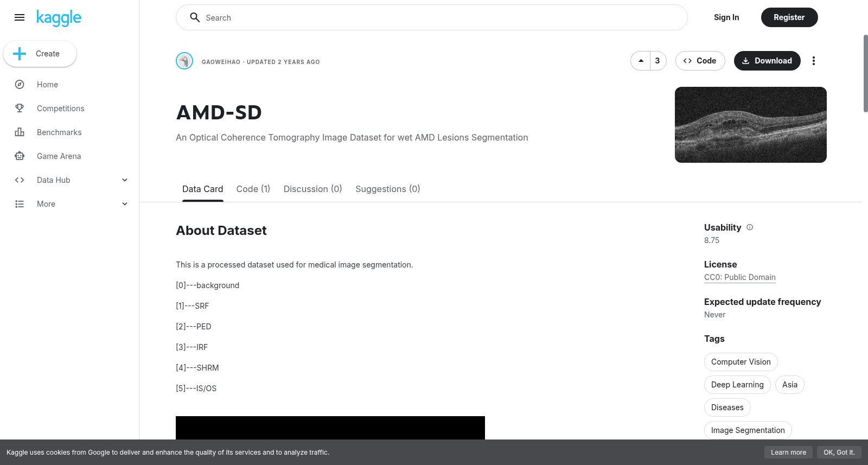Click the Data Hub code brackets icon
This screenshot has height=465, width=868.
pyautogui.click(x=20, y=180)
